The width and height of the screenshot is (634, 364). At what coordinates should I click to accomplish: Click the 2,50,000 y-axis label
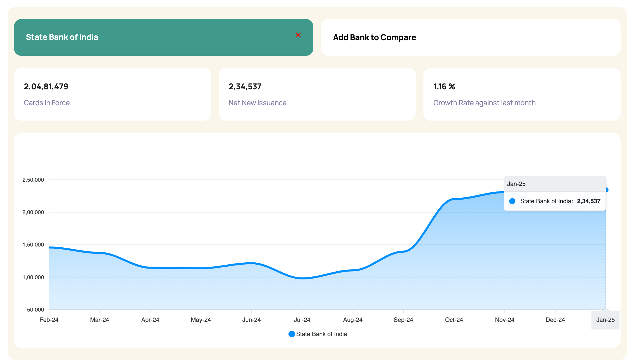click(x=33, y=180)
